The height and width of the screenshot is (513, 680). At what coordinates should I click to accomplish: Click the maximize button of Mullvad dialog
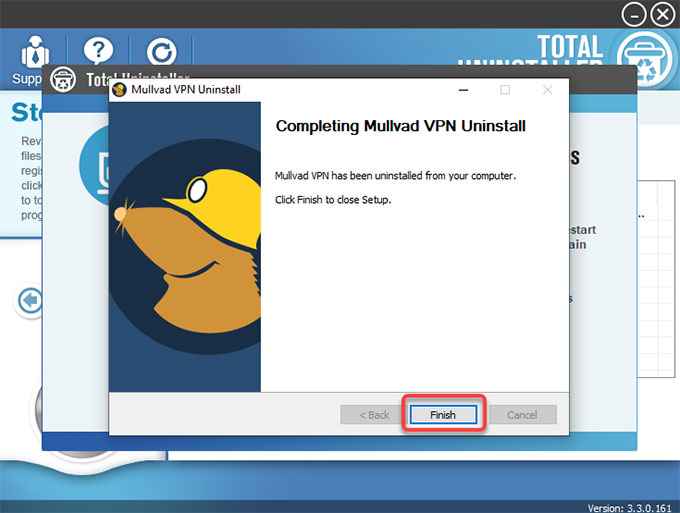[505, 90]
